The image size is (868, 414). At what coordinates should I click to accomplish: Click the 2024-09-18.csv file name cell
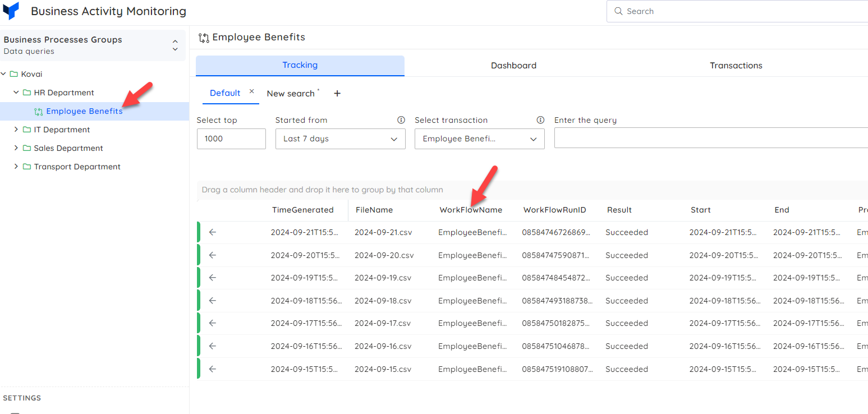(383, 301)
